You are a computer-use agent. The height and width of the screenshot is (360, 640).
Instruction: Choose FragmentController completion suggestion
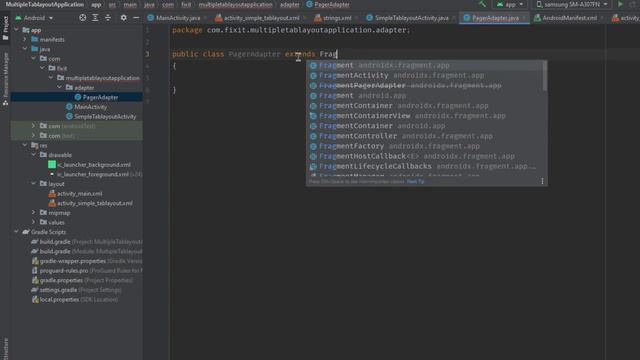pyautogui.click(x=424, y=136)
